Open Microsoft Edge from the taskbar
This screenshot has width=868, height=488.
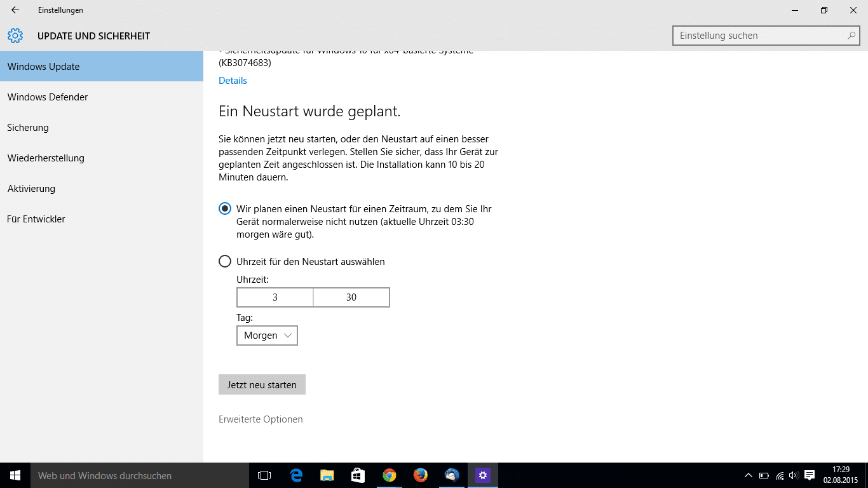pos(296,475)
